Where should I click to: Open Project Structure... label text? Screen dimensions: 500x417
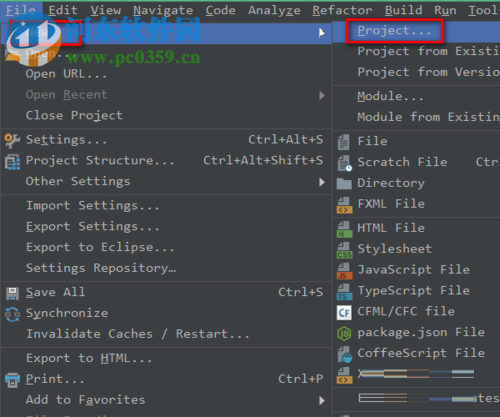click(x=100, y=161)
